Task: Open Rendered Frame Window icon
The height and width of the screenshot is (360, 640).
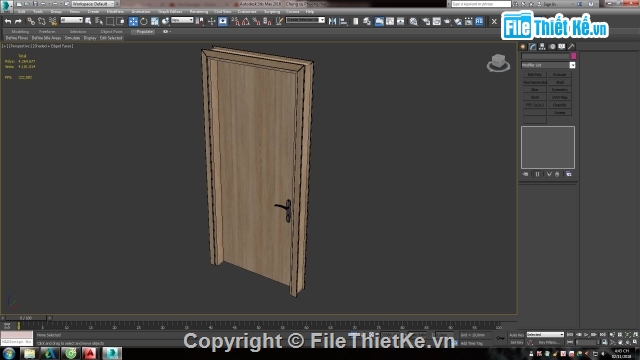Action: (437, 21)
